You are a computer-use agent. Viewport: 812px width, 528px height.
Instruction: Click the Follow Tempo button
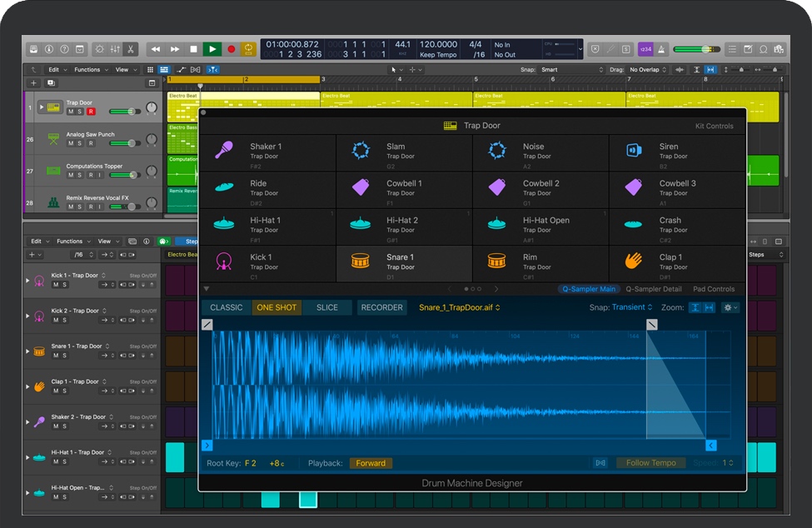coord(651,463)
